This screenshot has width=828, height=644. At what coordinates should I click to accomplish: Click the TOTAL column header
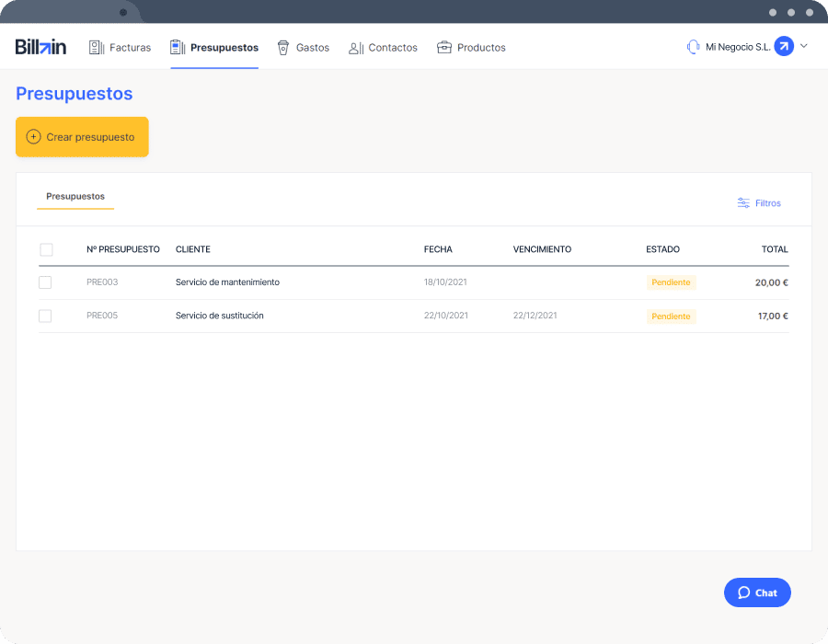tap(775, 249)
